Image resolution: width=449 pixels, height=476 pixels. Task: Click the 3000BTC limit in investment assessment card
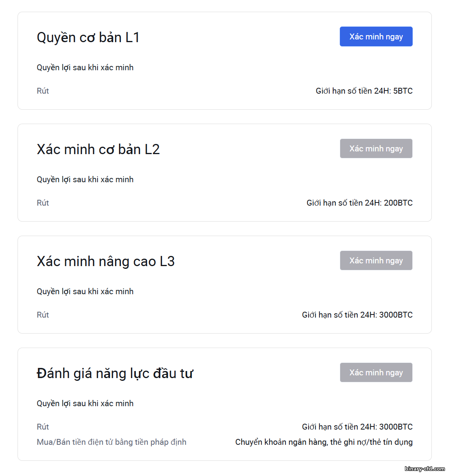[357, 427]
